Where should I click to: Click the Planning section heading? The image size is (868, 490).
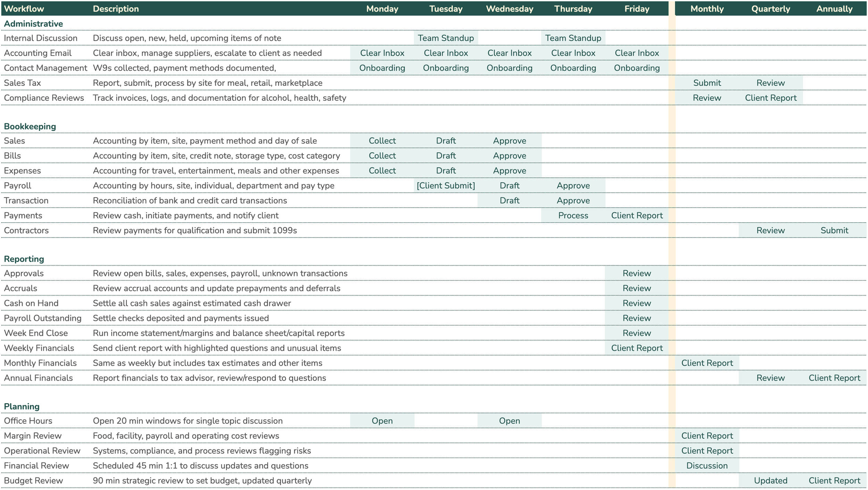click(x=22, y=406)
